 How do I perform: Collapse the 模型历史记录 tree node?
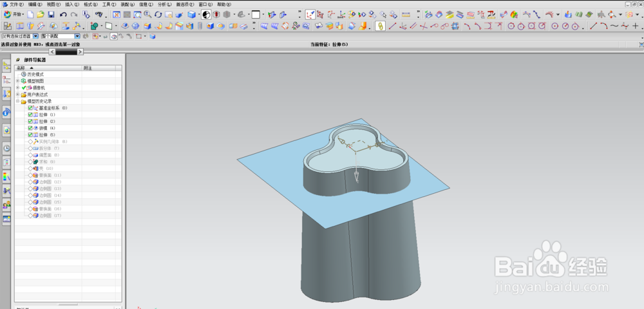pos(17,101)
